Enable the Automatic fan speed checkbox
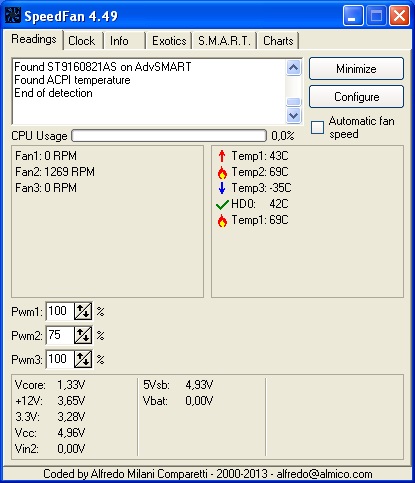Screen dimensions: 415x483 click(317, 127)
